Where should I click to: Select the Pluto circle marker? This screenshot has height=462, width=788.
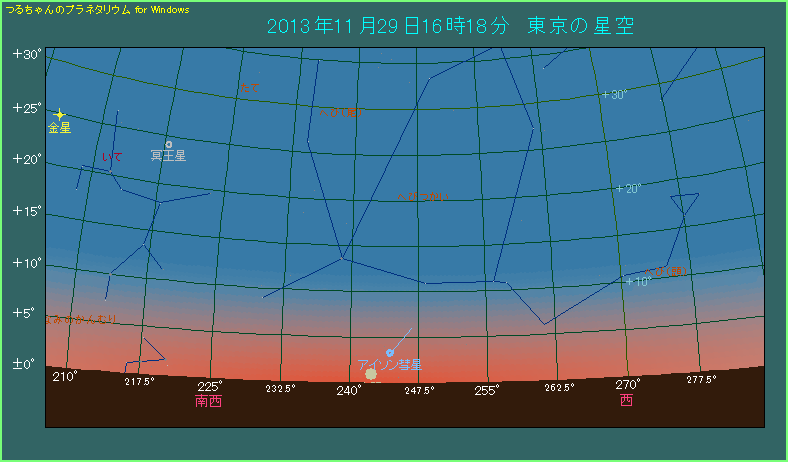(169, 144)
